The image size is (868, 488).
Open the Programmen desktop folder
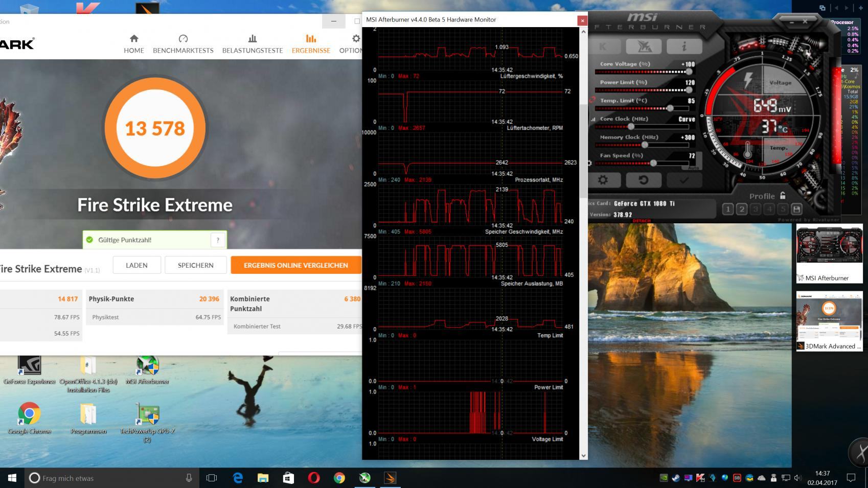point(88,419)
